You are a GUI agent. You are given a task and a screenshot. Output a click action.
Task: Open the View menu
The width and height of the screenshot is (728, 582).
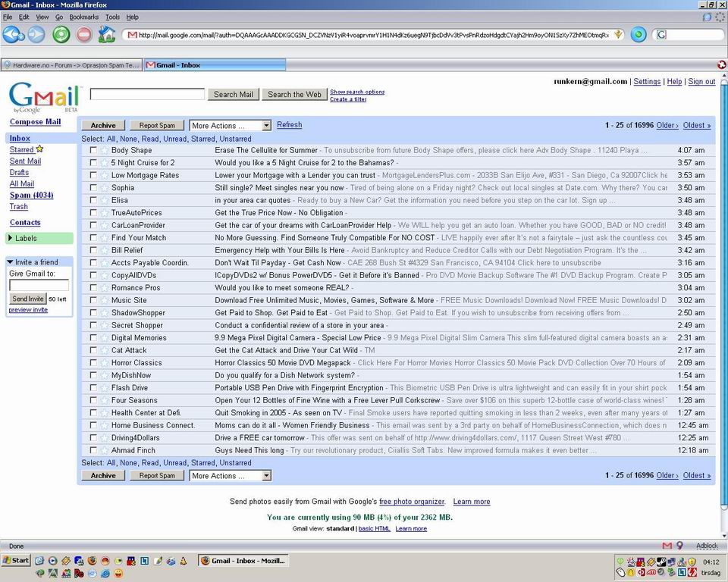(42, 17)
